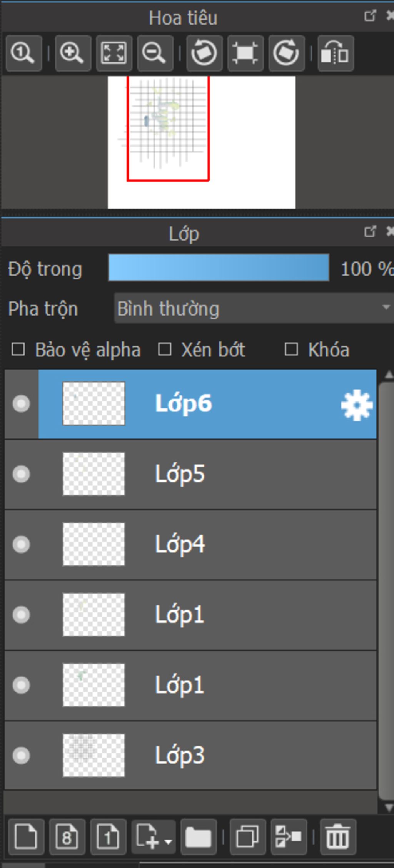
Task: Rotate the canvas view right
Action: click(286, 53)
